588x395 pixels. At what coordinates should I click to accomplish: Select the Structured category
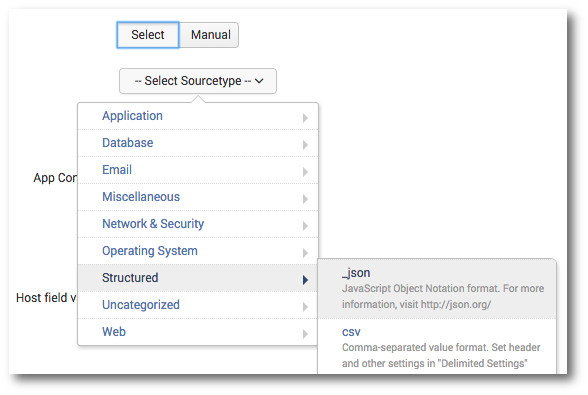[198, 278]
